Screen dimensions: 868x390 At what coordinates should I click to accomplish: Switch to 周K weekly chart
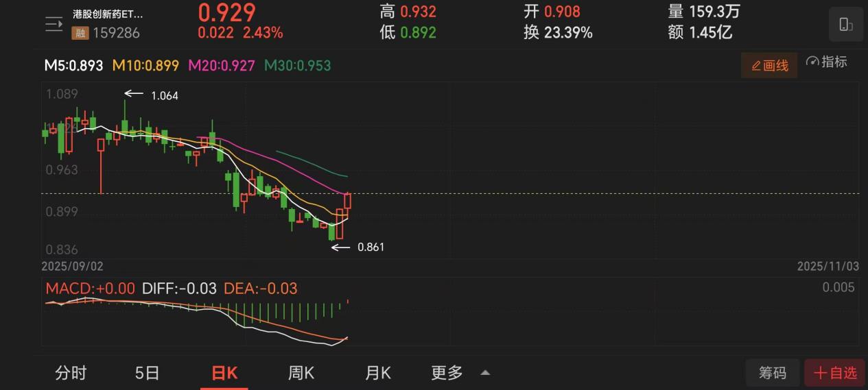(x=301, y=373)
